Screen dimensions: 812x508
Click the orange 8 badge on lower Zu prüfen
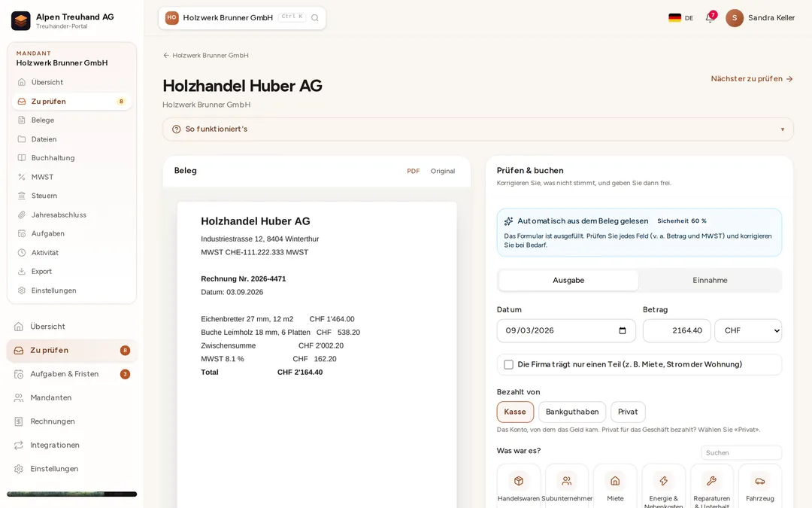click(125, 351)
